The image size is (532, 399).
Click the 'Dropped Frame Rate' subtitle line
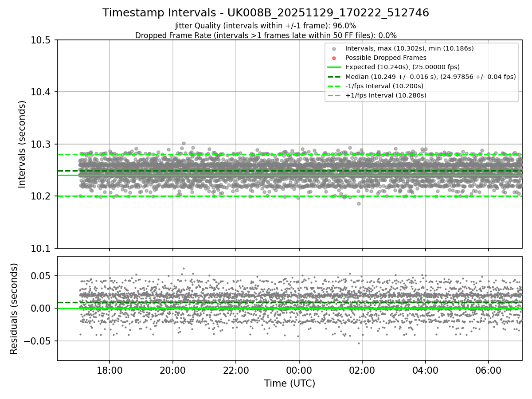click(266, 35)
